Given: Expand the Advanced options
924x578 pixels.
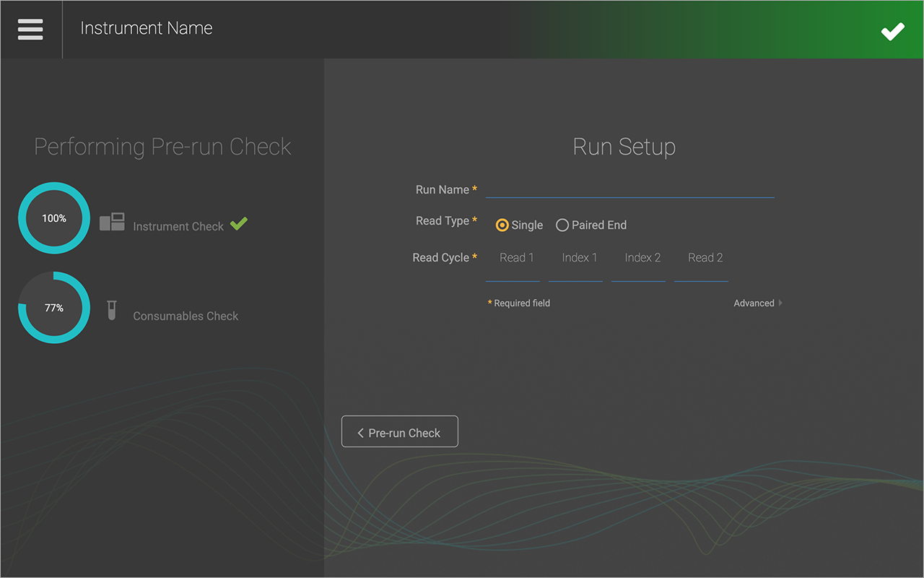Looking at the screenshot, I should (x=754, y=303).
